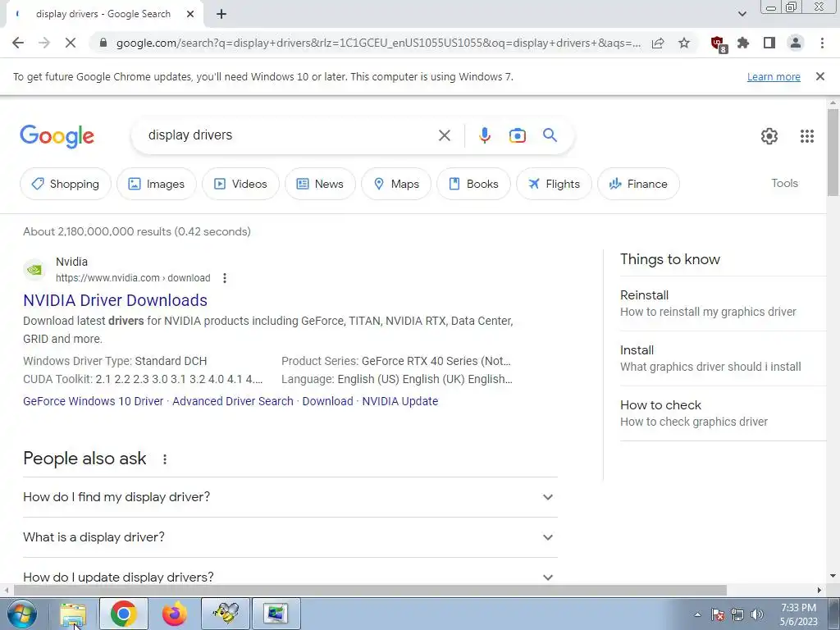The width and height of the screenshot is (840, 630).
Task: Filter results by Finance
Action: (x=638, y=184)
